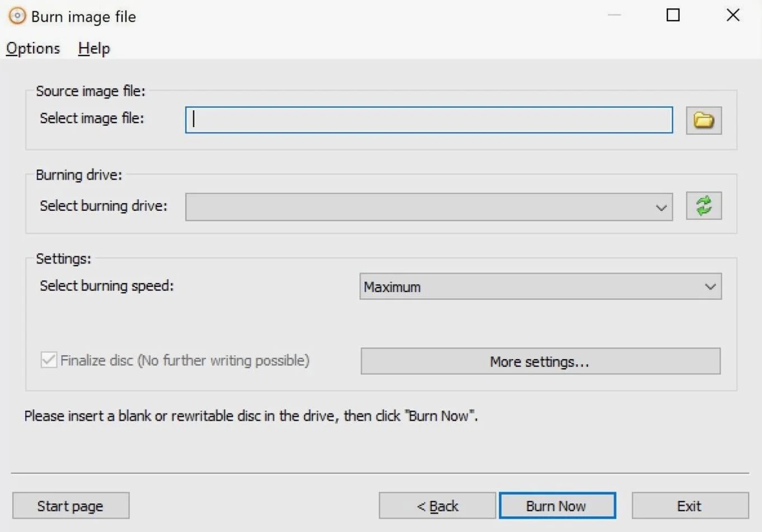Open the Help menu
This screenshot has height=532, width=762.
(94, 49)
